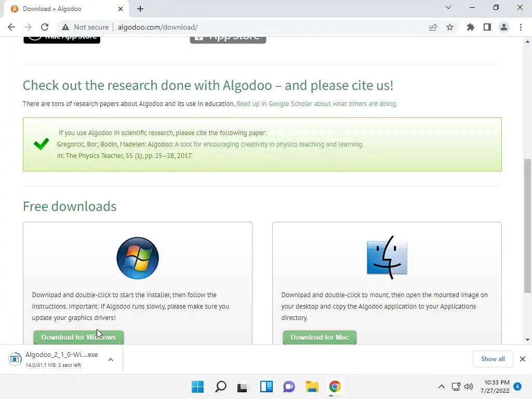The image size is (532, 399).
Task: Click the address bar URL algodoo.com/download/
Action: [158, 27]
